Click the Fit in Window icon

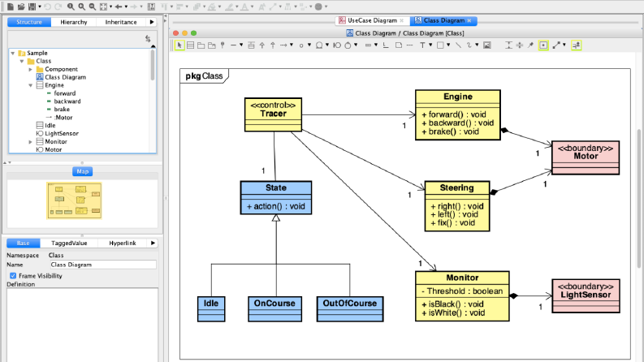click(103, 6)
